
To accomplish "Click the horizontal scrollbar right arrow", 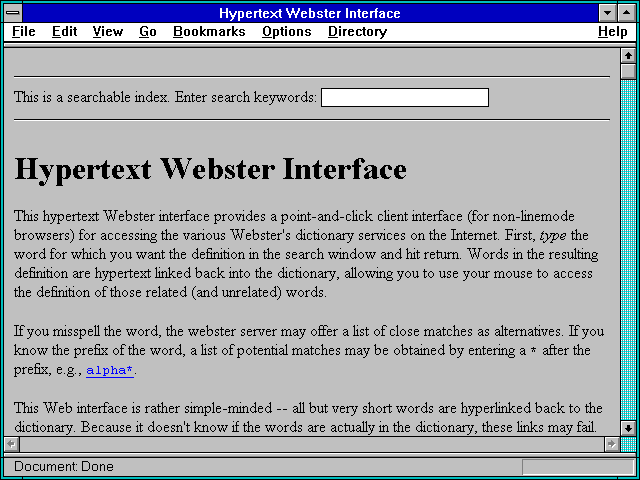I will pyautogui.click(x=612, y=444).
